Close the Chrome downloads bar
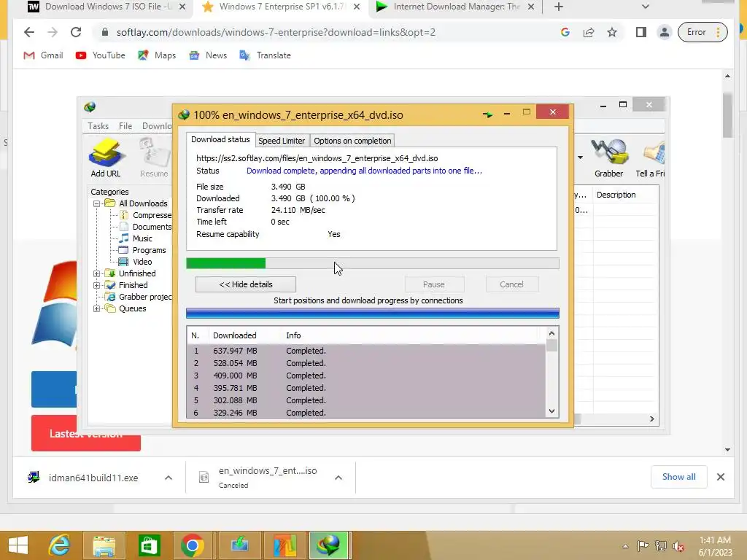Image resolution: width=747 pixels, height=560 pixels. [x=721, y=477]
